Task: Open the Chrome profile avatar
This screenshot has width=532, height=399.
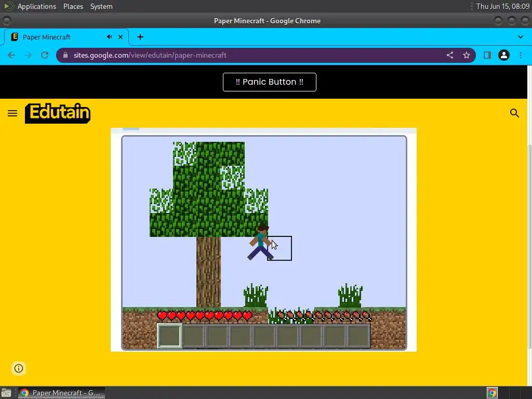Action: coord(504,55)
